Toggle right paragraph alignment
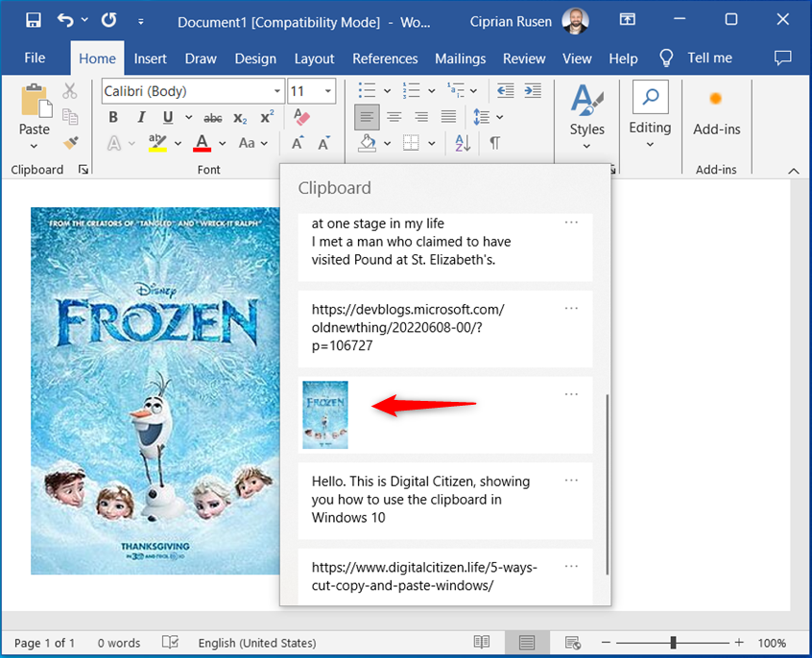The image size is (812, 658). [421, 117]
